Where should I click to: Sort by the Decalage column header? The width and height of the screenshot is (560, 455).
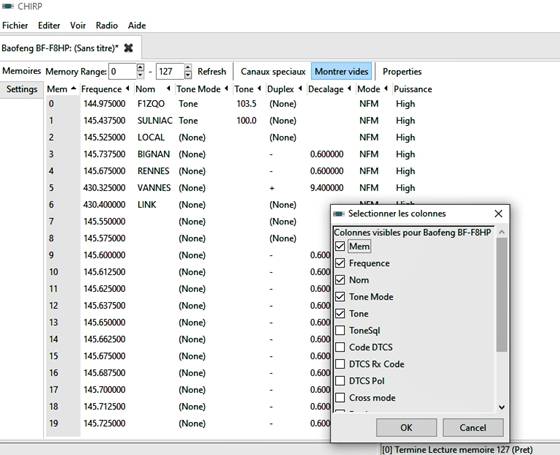tap(330, 89)
